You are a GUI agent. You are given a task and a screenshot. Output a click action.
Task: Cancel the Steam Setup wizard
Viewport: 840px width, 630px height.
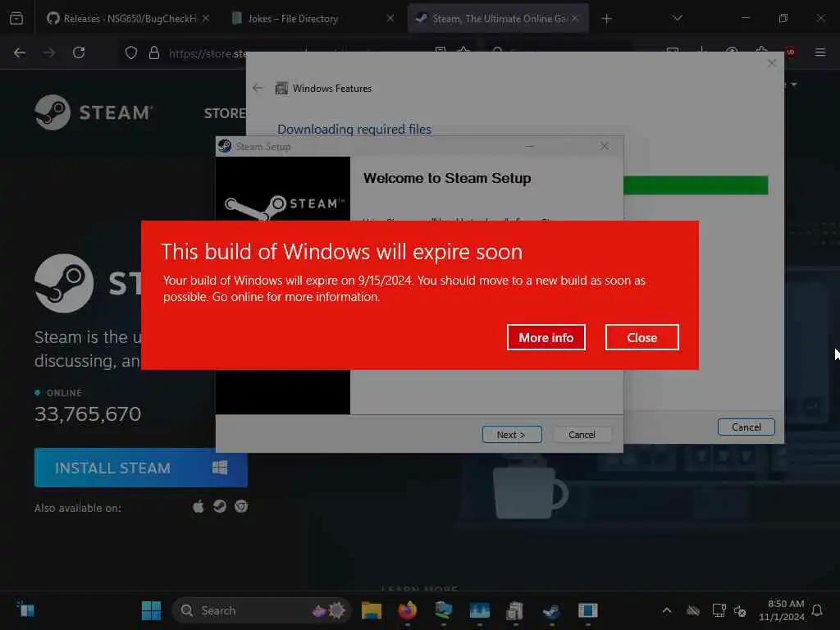pyautogui.click(x=582, y=435)
